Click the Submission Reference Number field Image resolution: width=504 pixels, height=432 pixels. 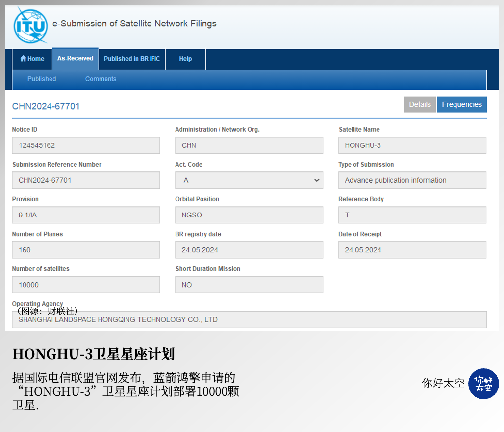click(x=86, y=180)
